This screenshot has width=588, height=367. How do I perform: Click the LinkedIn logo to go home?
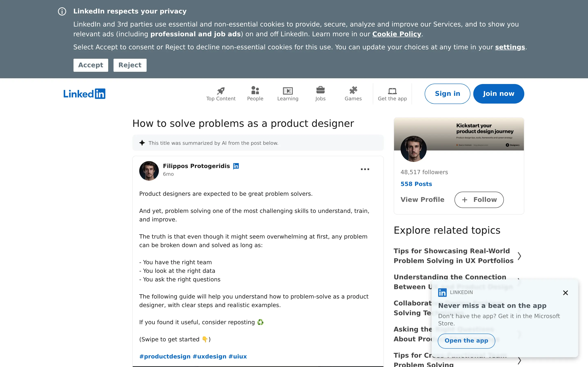click(x=84, y=94)
